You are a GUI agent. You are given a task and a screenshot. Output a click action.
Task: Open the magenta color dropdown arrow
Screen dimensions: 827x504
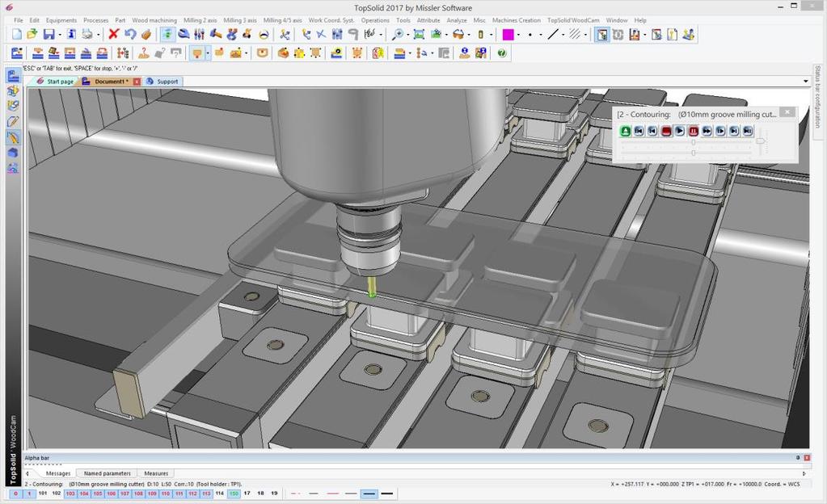(518, 35)
